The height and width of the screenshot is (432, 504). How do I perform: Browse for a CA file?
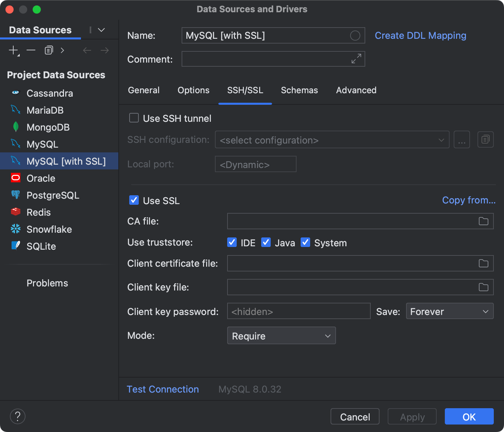(x=483, y=221)
